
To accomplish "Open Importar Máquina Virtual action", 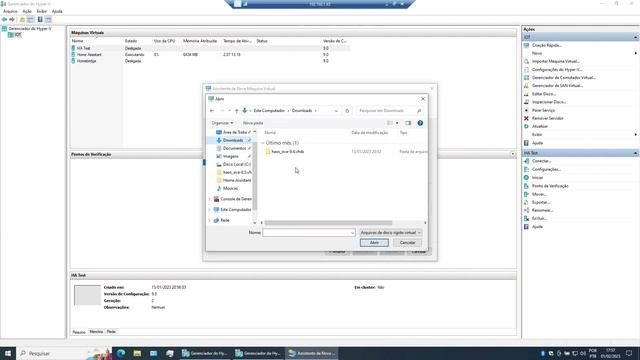I will [556, 61].
